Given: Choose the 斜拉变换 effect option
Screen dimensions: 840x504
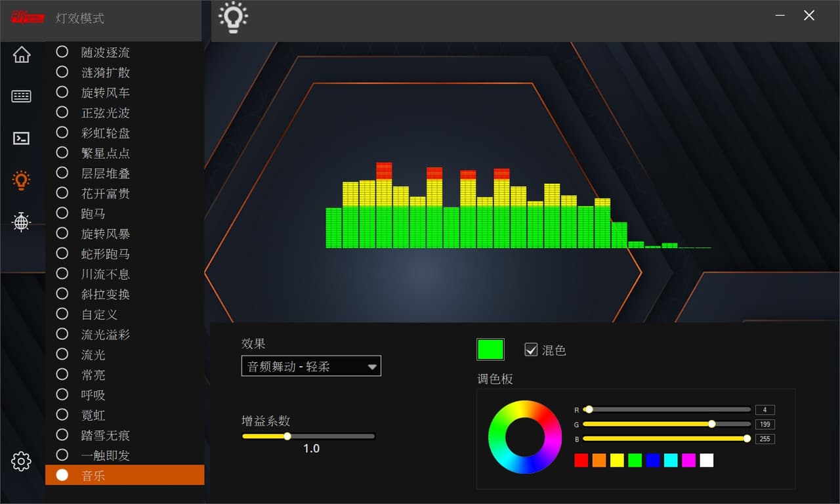Looking at the screenshot, I should coord(125,294).
